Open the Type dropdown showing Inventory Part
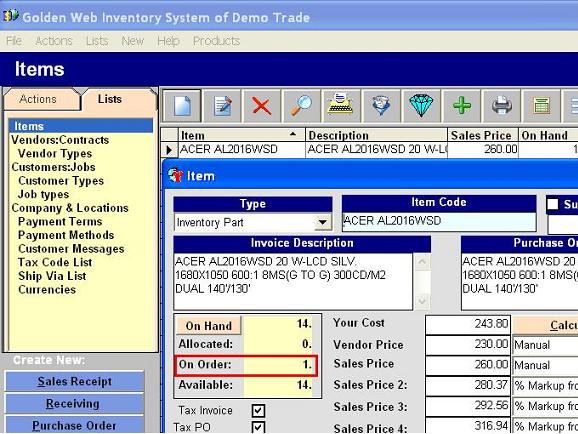The image size is (578, 434). 322,222
